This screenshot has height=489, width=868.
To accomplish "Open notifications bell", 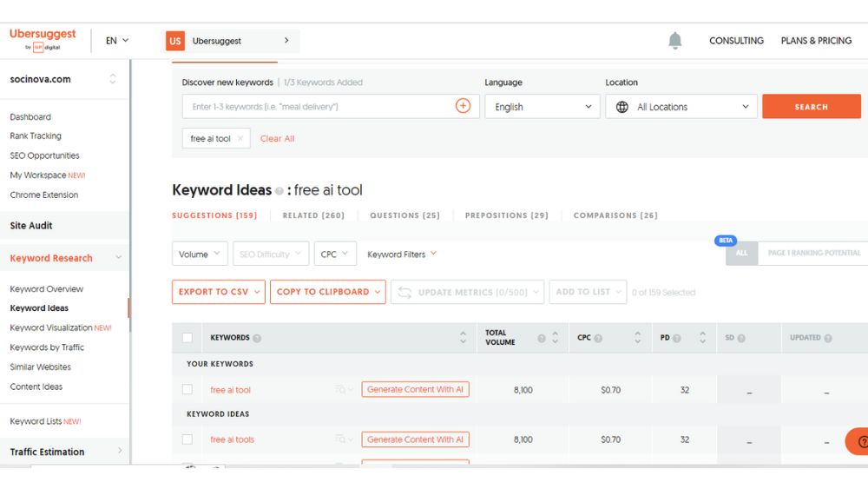I will tap(674, 41).
